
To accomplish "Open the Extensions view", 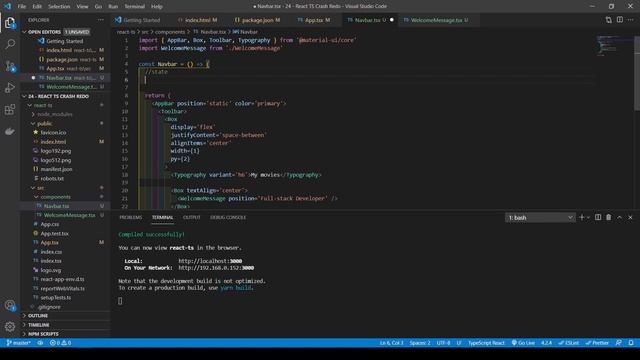I will tap(10, 109).
